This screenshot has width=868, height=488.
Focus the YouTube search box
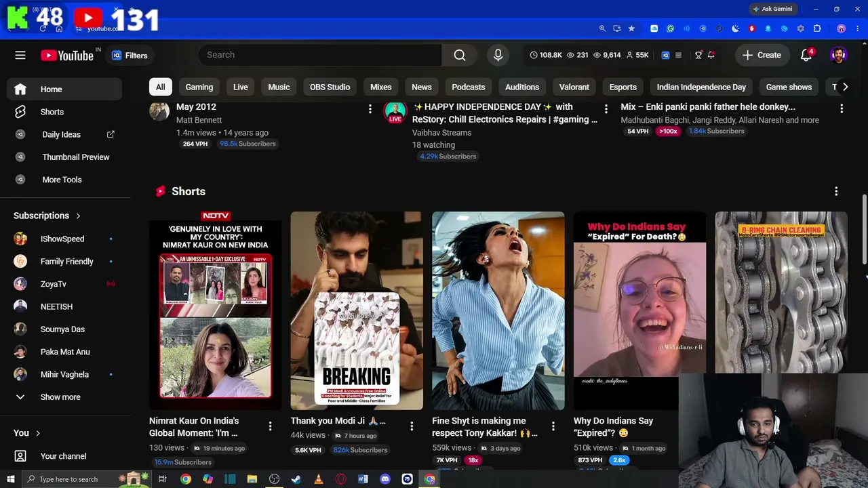(320, 55)
